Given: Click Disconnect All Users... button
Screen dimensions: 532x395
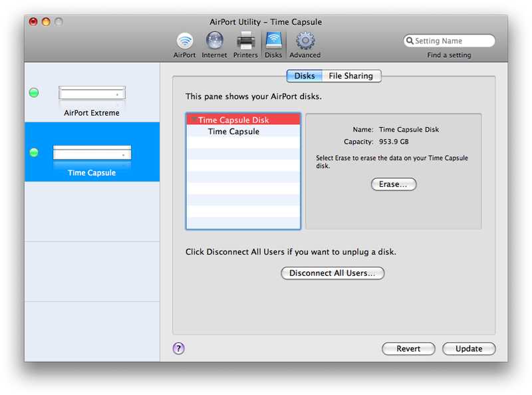Looking at the screenshot, I should tap(332, 273).
